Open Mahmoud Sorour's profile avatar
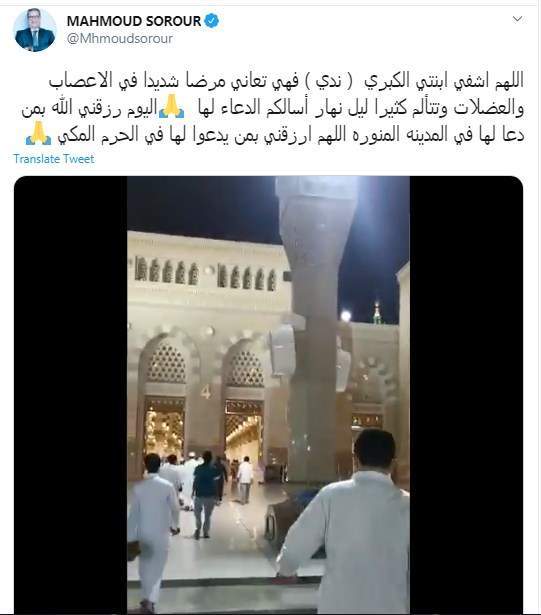Viewport: 541px width, 615px height. [x=35, y=31]
